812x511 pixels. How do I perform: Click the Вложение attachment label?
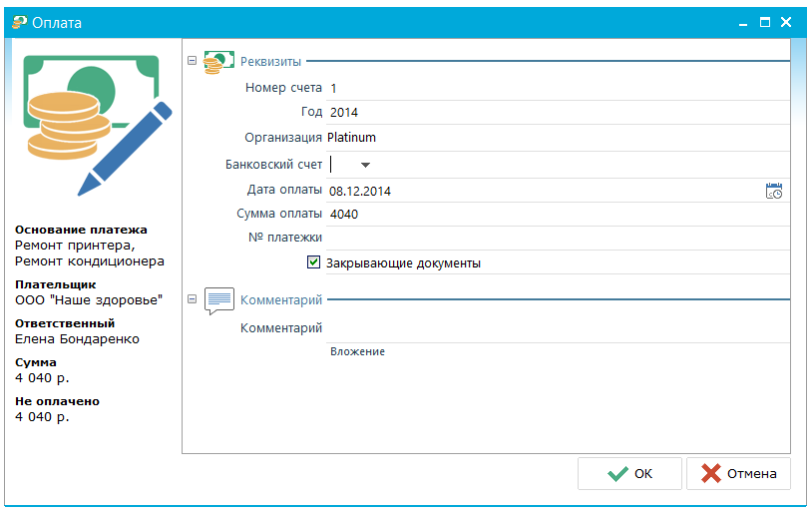[x=357, y=351]
